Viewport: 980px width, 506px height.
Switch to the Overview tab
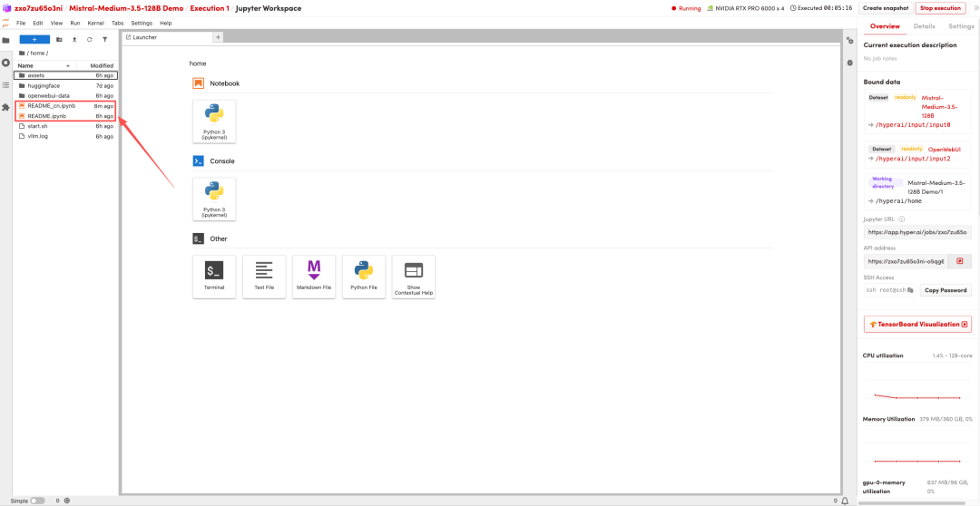point(885,26)
